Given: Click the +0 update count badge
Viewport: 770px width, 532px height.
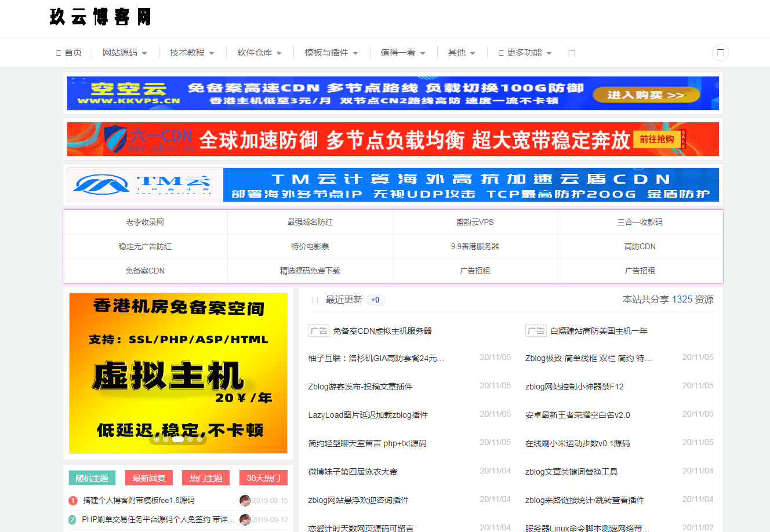Looking at the screenshot, I should click(x=375, y=300).
